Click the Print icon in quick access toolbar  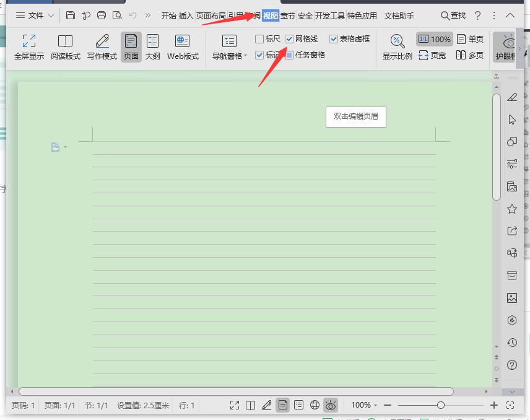tap(102, 15)
